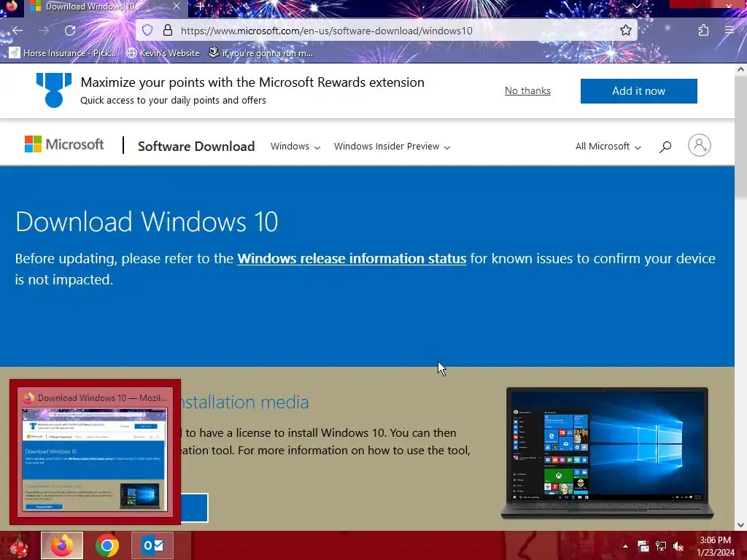Click the Firefox taskbar icon
Screen dimensions: 747x560
tap(62, 545)
